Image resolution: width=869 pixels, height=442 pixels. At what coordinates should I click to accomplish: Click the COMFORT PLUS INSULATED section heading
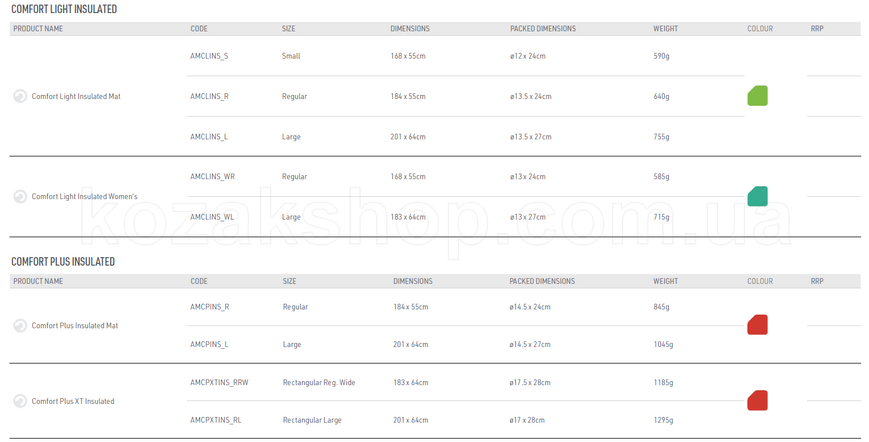(x=63, y=261)
